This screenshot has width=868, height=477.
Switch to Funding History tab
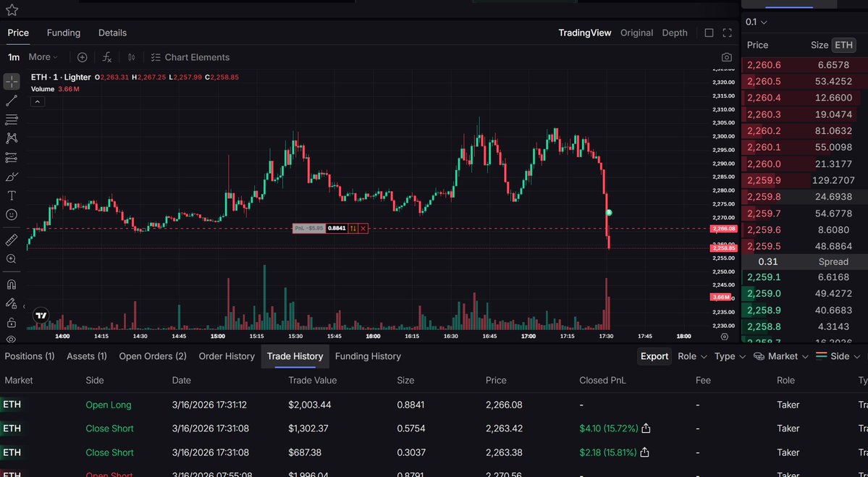click(368, 356)
